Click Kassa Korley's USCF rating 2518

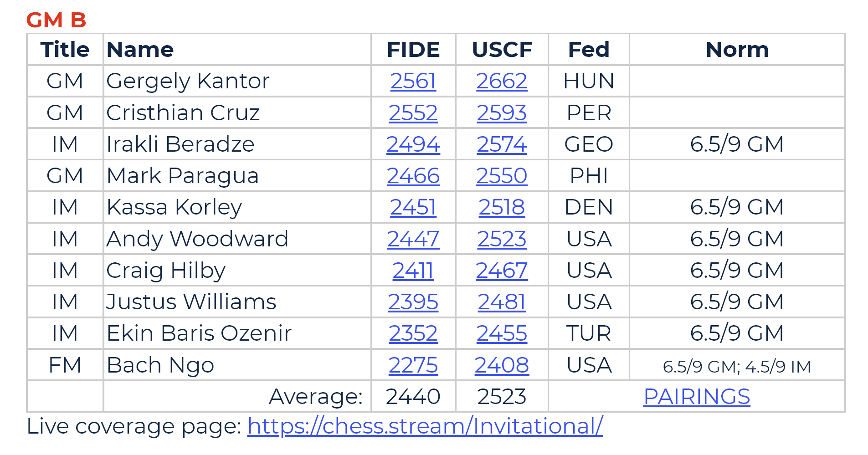pos(502,207)
